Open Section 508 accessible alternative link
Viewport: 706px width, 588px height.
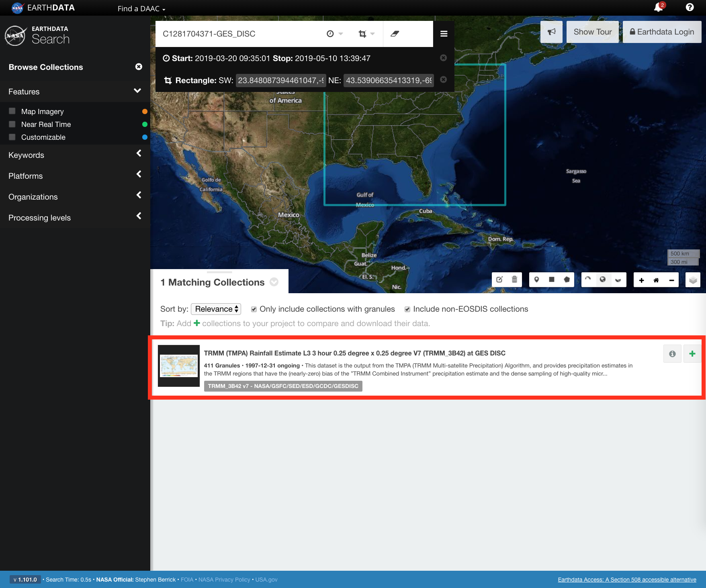pyautogui.click(x=627, y=580)
